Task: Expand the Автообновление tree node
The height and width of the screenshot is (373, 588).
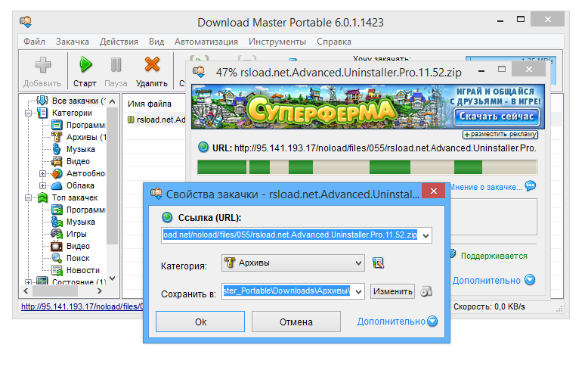Action: pos(43,173)
